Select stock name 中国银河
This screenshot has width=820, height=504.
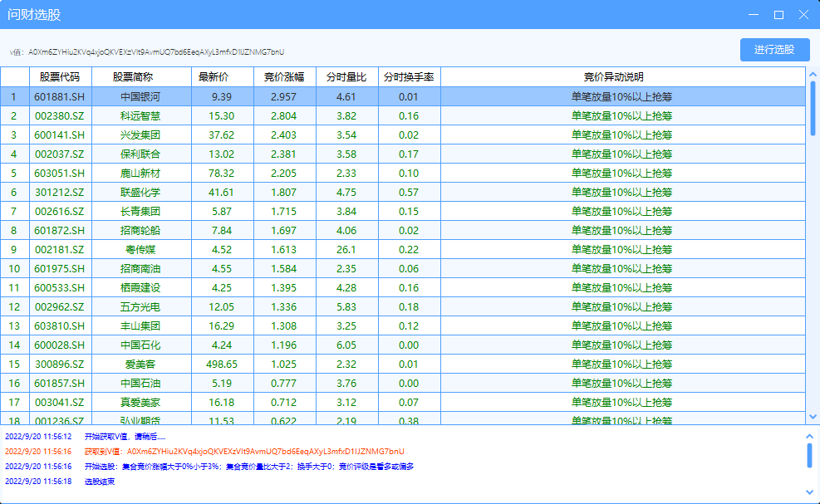coord(140,96)
